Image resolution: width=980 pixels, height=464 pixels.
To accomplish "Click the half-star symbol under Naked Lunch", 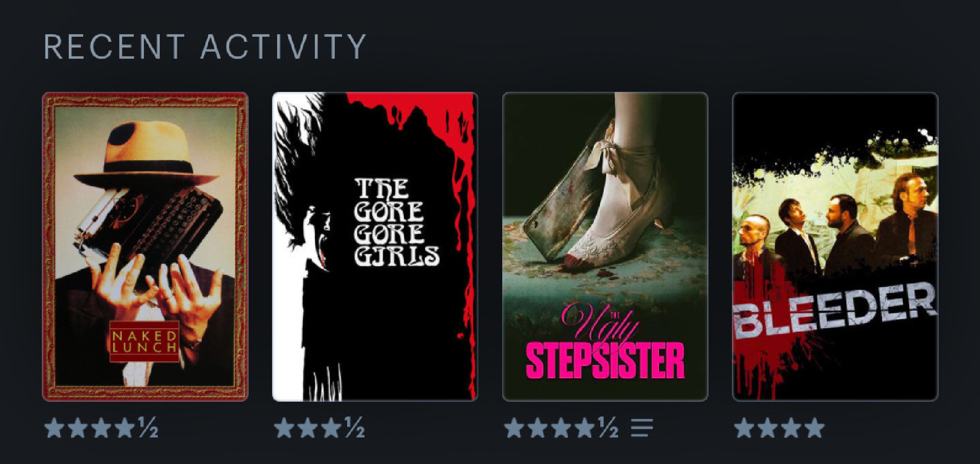I will tap(148, 428).
